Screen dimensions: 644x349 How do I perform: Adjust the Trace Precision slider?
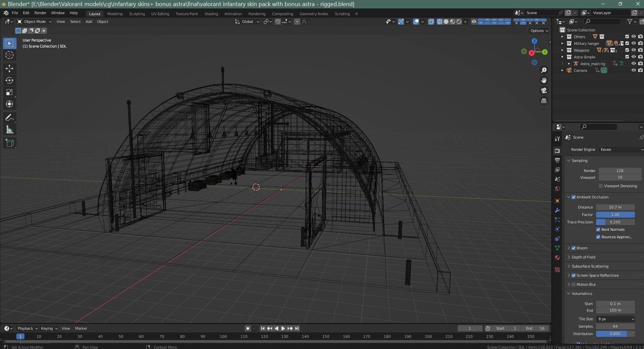coord(615,222)
